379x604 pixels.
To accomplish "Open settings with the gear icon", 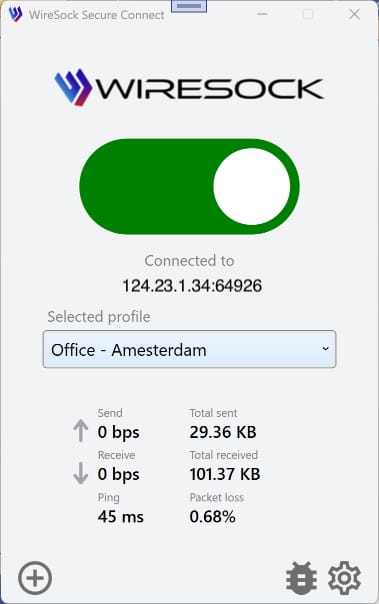I will pos(344,578).
